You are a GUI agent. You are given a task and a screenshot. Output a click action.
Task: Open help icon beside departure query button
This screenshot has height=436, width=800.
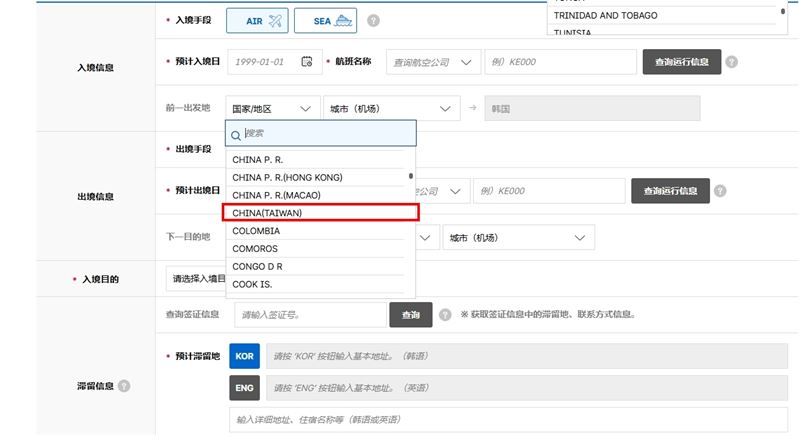720,191
